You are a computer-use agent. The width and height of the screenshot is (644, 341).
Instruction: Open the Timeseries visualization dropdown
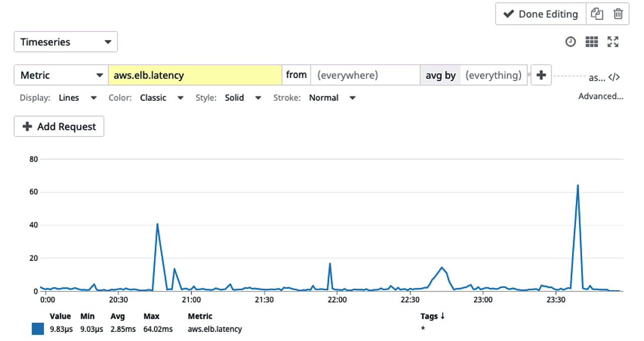pos(65,42)
